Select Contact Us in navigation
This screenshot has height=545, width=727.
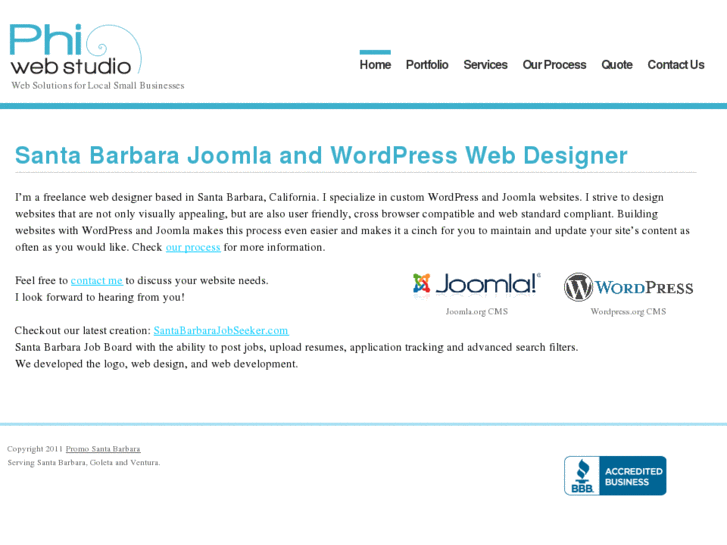(x=676, y=64)
